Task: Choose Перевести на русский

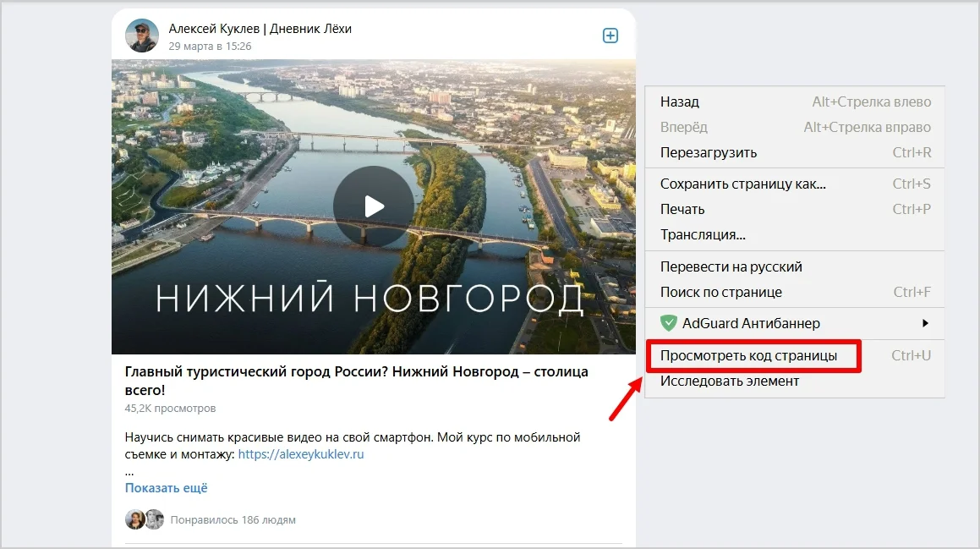Action: (731, 266)
